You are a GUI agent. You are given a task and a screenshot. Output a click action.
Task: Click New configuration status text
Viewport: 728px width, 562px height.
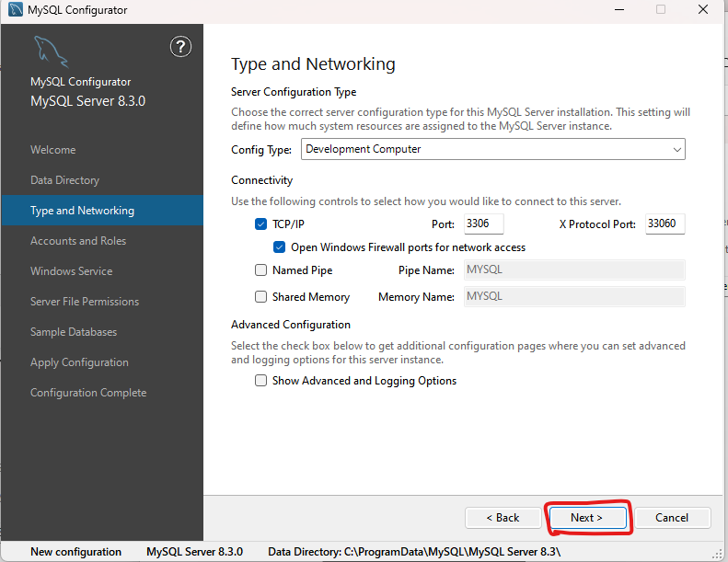(x=75, y=552)
